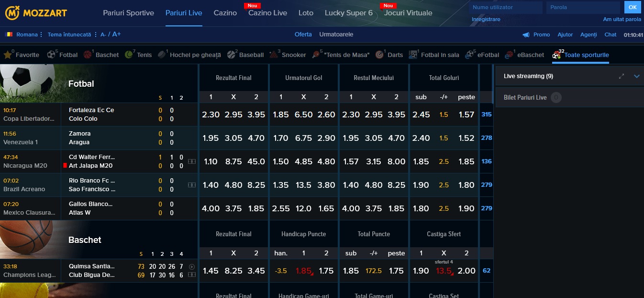Viewport: 644px width, 298px height.
Task: Select Quimsa Total Puncte sub at 1.85
Action: coord(351,271)
